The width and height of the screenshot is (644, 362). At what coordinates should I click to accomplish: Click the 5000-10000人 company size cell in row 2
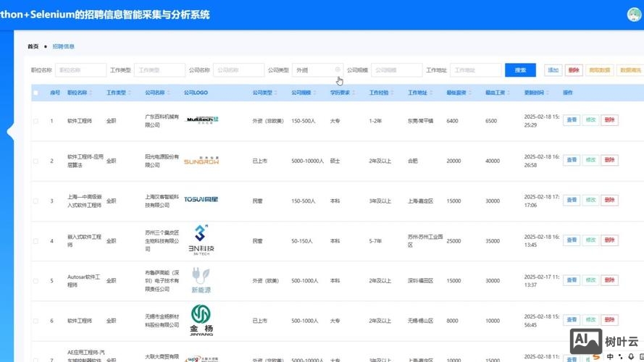click(x=308, y=161)
